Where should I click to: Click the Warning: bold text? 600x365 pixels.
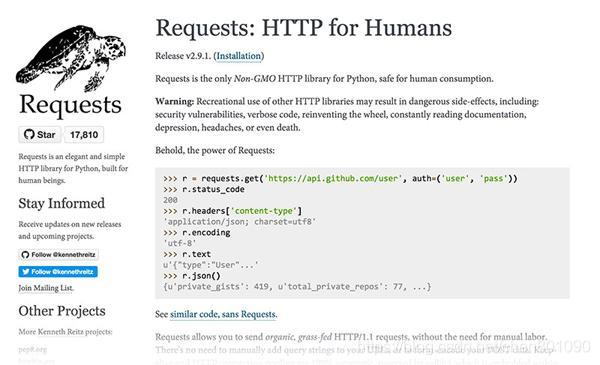point(175,101)
